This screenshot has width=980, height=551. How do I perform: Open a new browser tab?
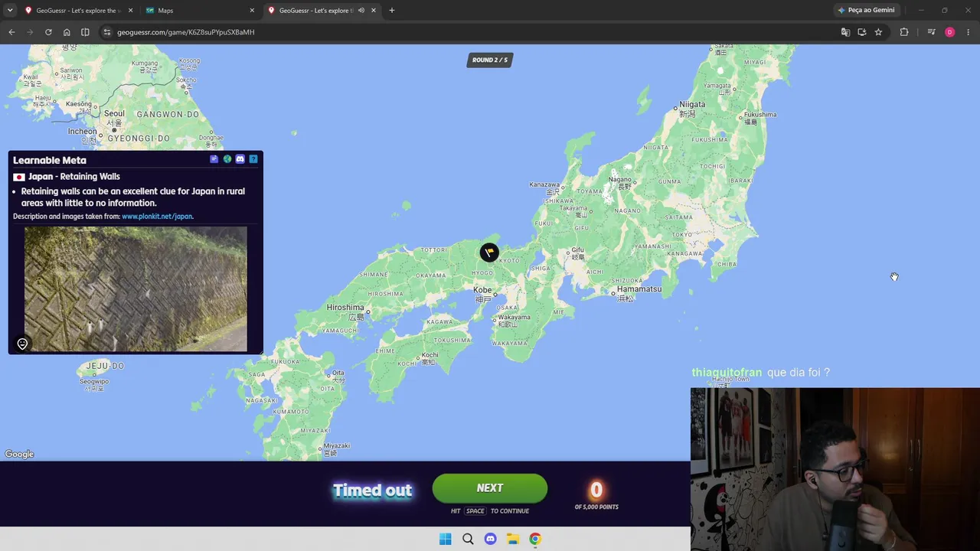[392, 11]
